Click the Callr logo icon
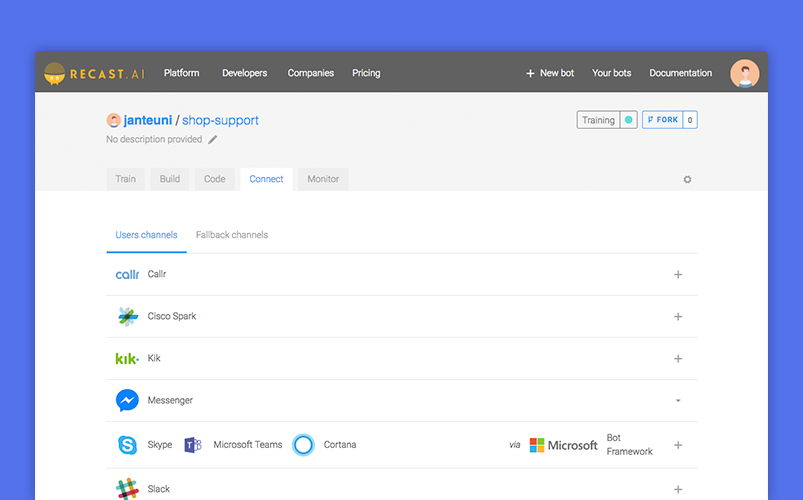 pyautogui.click(x=127, y=275)
